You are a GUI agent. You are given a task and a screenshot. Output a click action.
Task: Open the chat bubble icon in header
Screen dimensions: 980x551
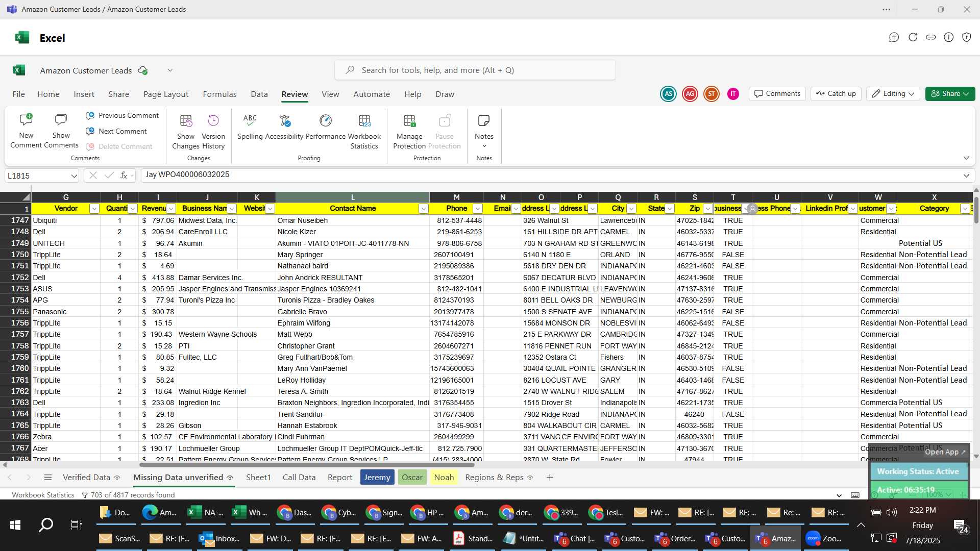point(894,37)
